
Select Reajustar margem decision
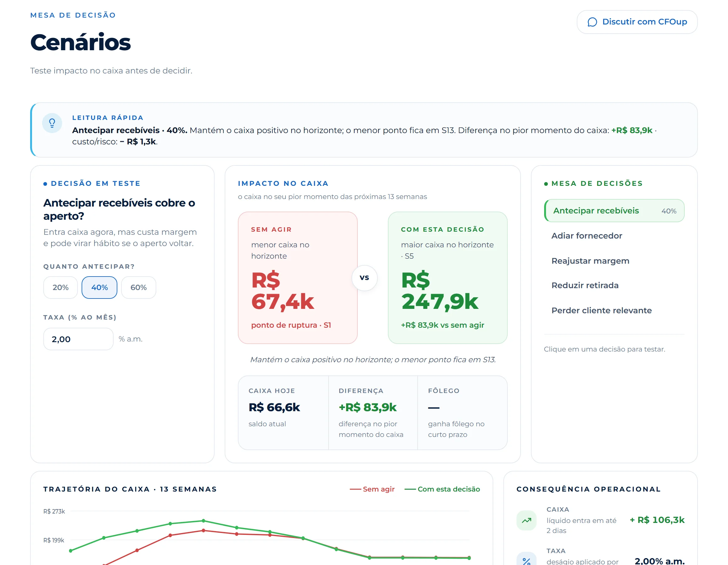point(614,261)
